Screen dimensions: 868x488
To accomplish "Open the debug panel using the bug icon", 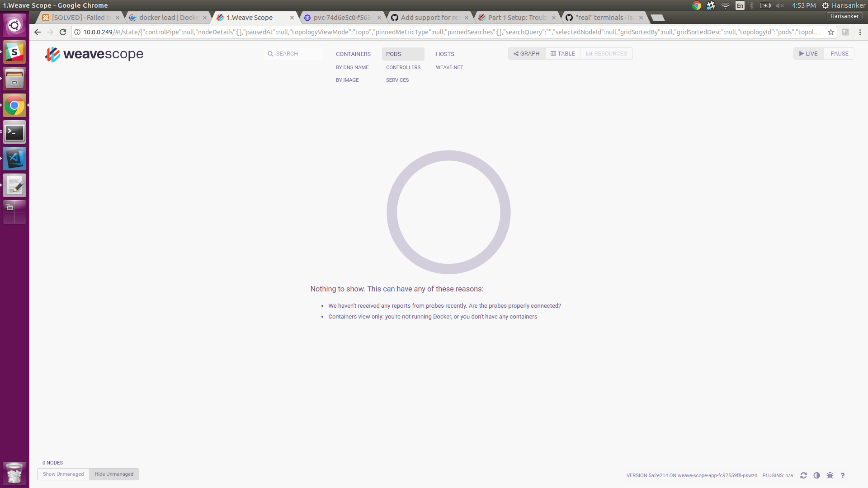I will (830, 475).
